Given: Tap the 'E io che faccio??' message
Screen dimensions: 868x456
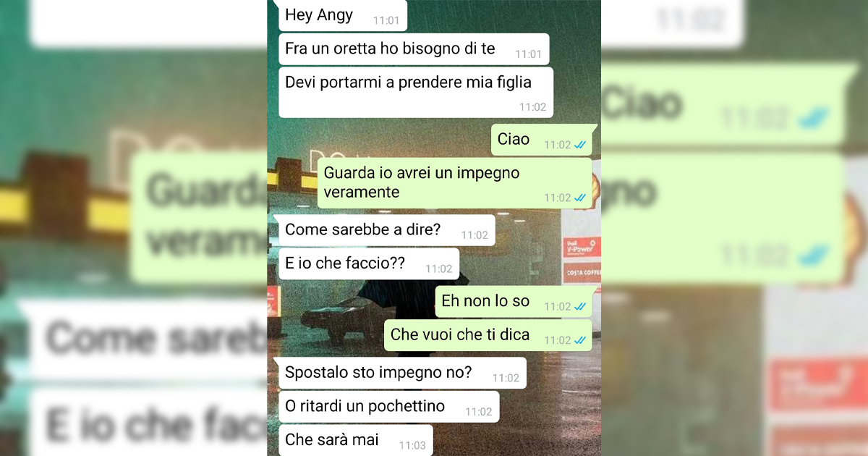Looking at the screenshot, I should 369,264.
